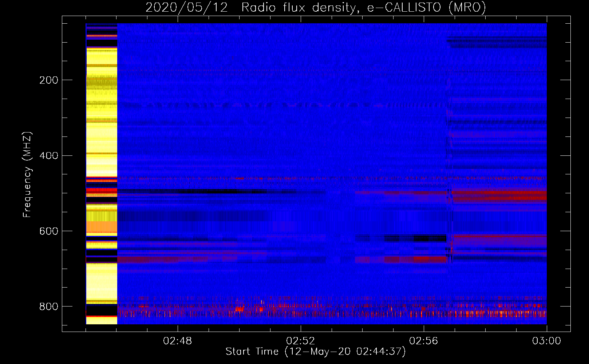Click the 400 frequency tick label

point(49,156)
